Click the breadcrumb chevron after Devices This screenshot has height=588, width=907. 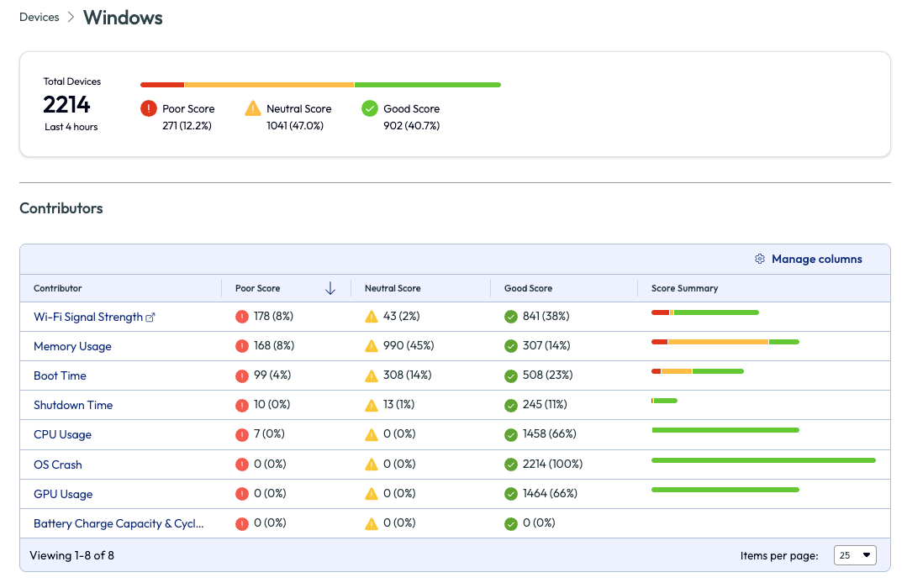(x=71, y=18)
